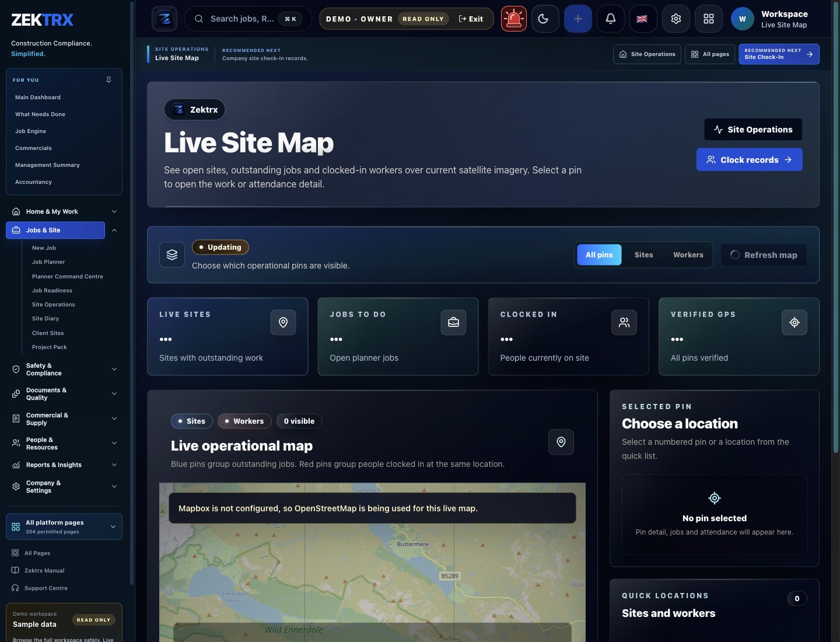Toggle the Workers chip above map
This screenshot has width=840, height=642.
pyautogui.click(x=244, y=421)
